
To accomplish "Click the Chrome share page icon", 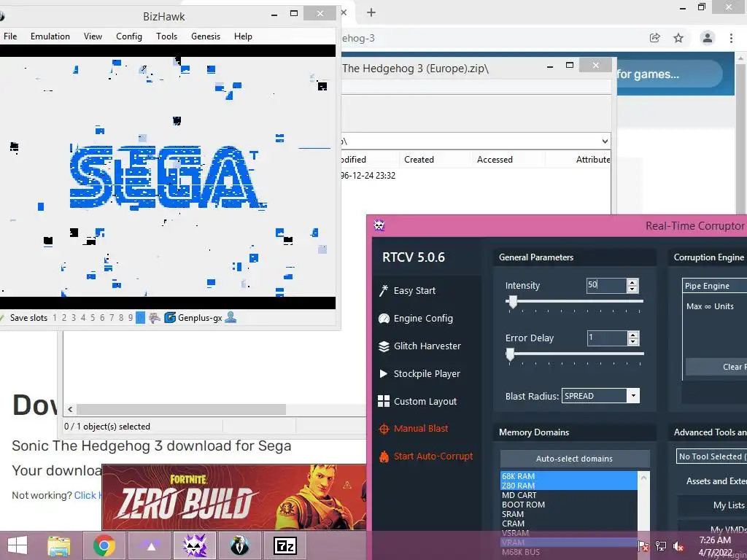I will 655,38.
